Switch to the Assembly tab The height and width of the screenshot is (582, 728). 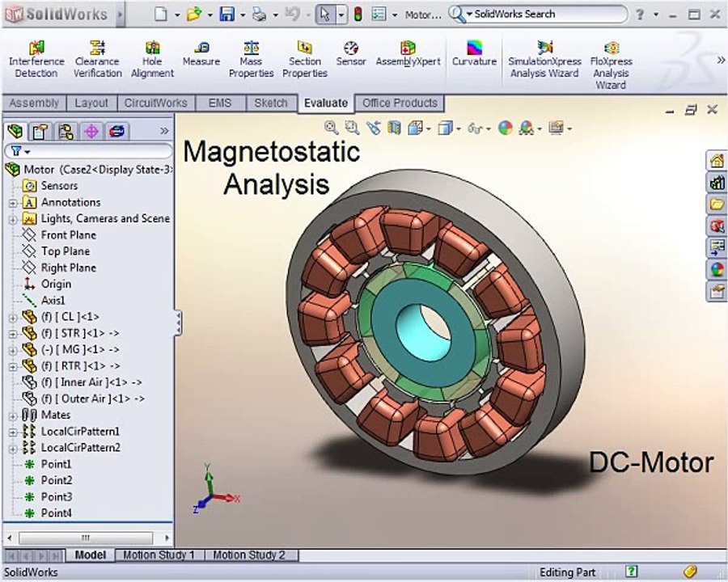pyautogui.click(x=34, y=103)
